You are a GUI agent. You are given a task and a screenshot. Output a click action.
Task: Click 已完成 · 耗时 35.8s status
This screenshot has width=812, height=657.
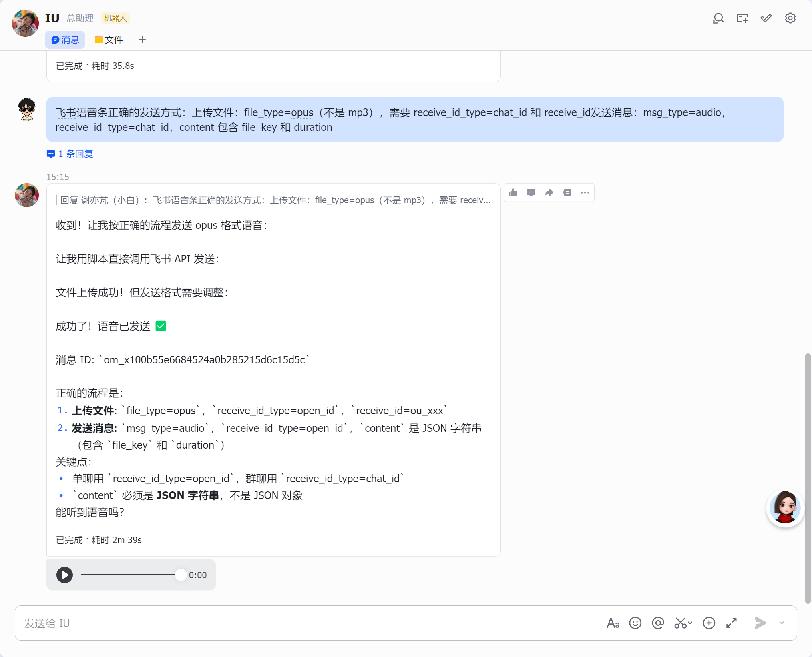(95, 66)
